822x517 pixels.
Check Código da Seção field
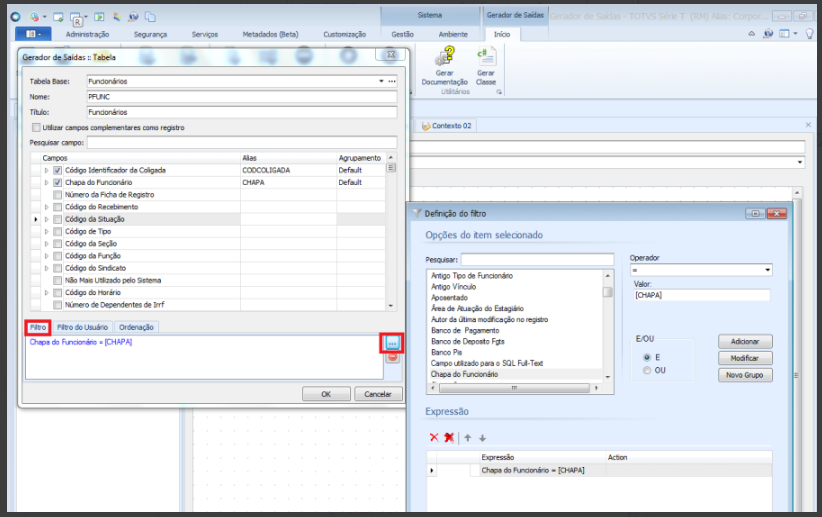(58, 244)
